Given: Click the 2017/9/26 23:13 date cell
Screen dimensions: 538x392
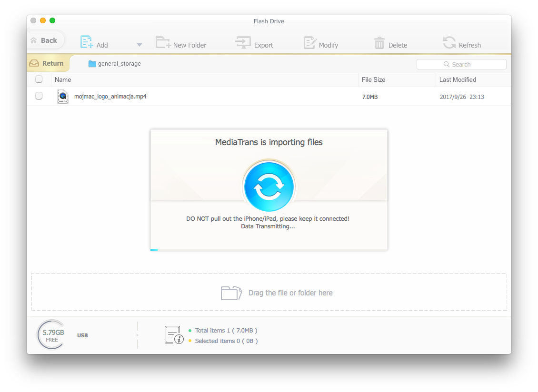Looking at the screenshot, I should click(462, 97).
